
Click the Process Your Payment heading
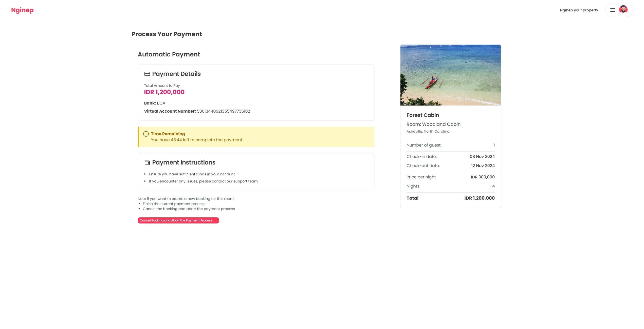click(x=167, y=34)
